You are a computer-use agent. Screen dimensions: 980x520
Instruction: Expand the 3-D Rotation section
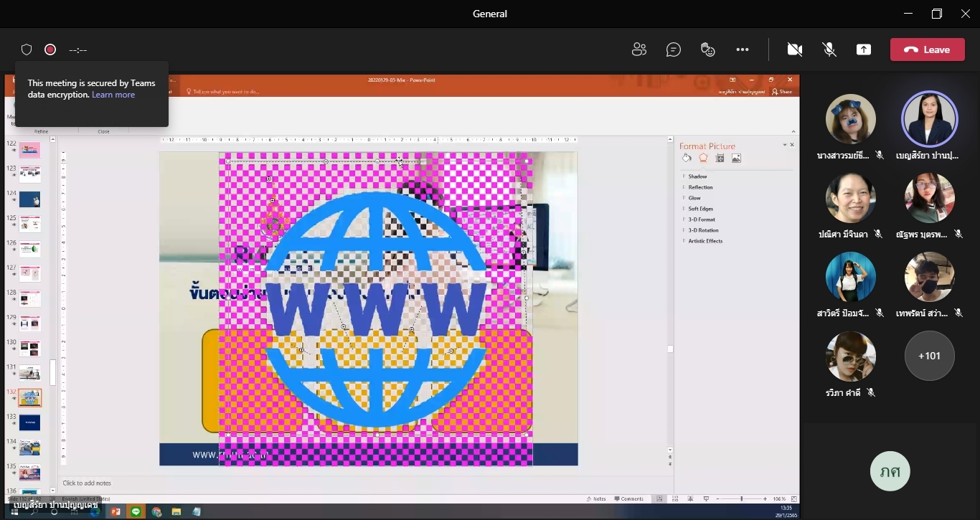click(x=700, y=230)
